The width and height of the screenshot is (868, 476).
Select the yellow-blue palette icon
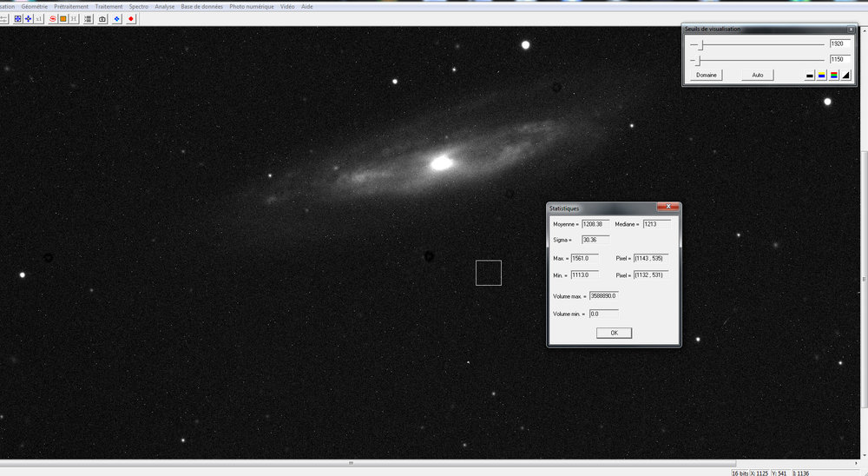(x=822, y=76)
